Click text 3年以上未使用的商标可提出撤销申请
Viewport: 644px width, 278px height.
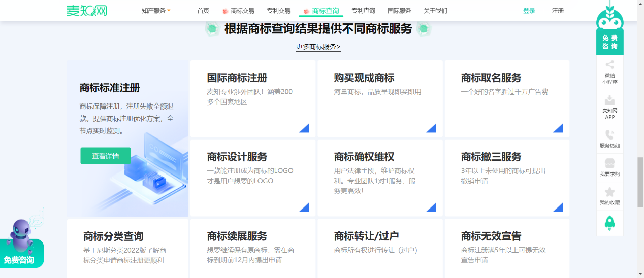tap(503, 176)
